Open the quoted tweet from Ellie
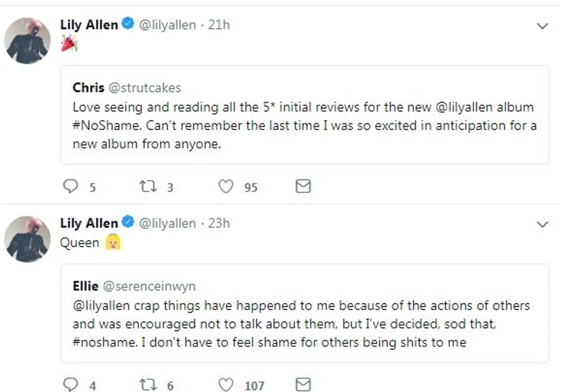Screen dimensions: 561x392 (x=305, y=313)
